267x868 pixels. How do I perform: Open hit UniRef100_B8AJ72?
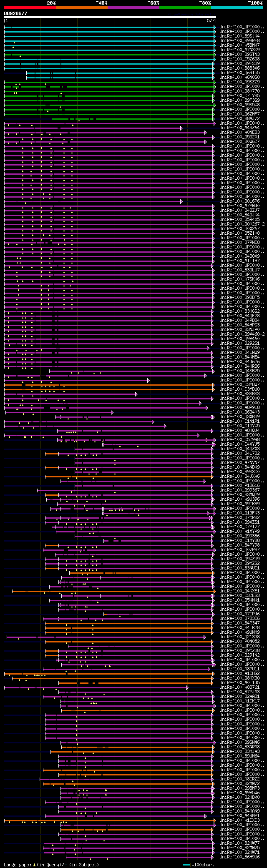point(239,118)
